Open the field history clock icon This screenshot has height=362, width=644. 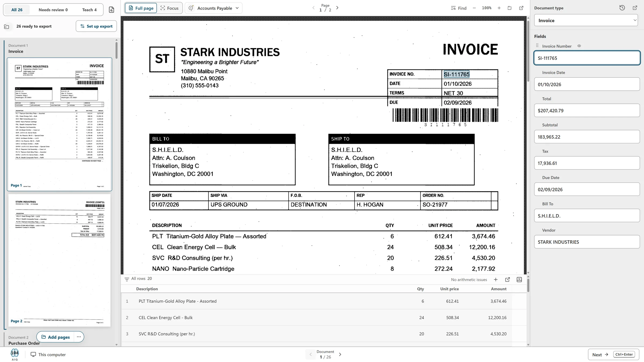coord(622,8)
